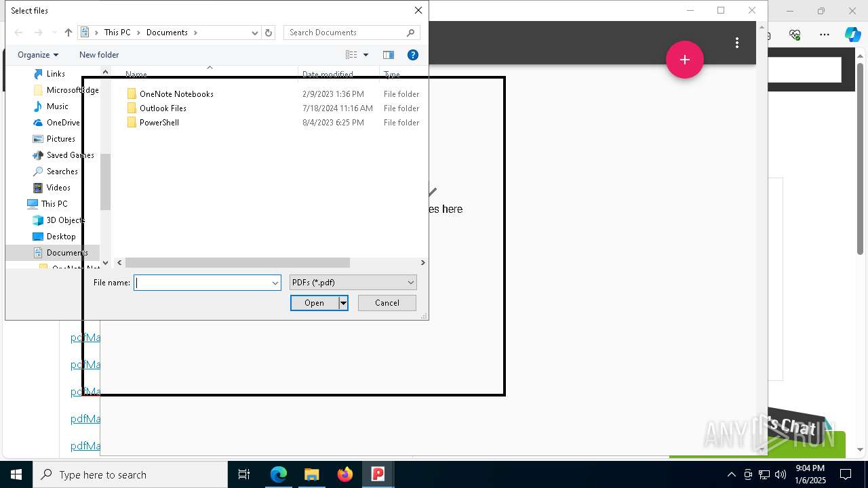Open Firefox from the taskbar
The image size is (868, 488).
click(345, 474)
